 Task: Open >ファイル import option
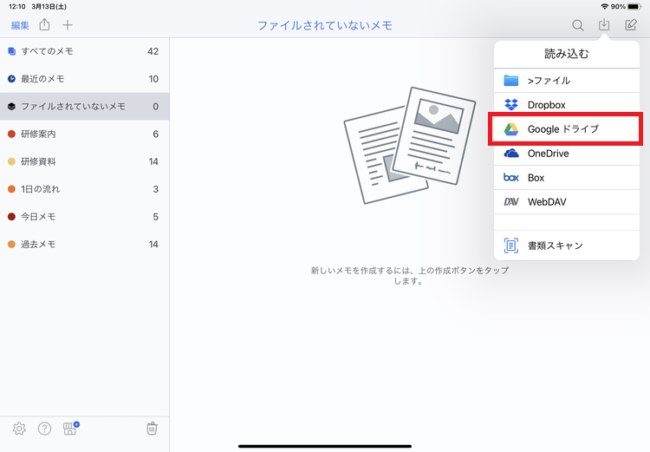coord(565,80)
